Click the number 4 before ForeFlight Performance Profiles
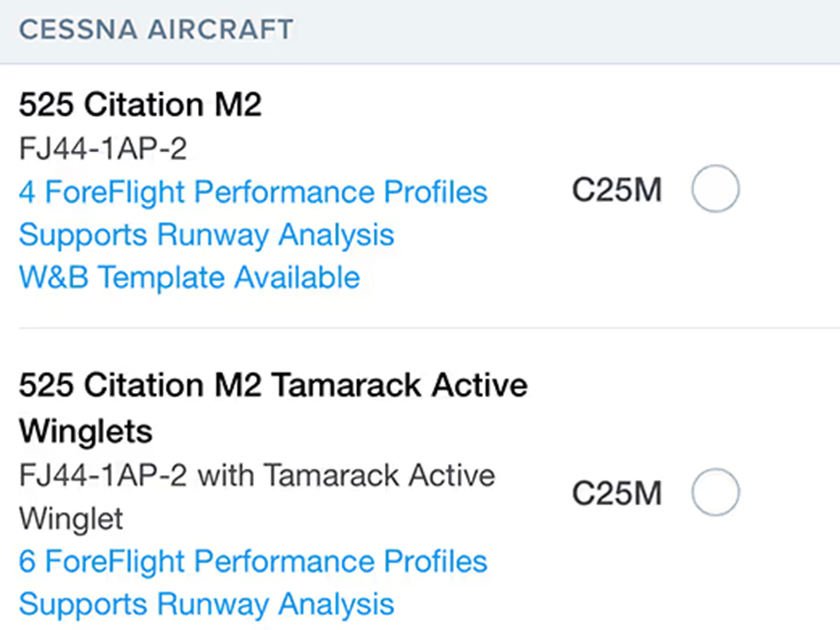This screenshot has width=840, height=630. coord(27,192)
